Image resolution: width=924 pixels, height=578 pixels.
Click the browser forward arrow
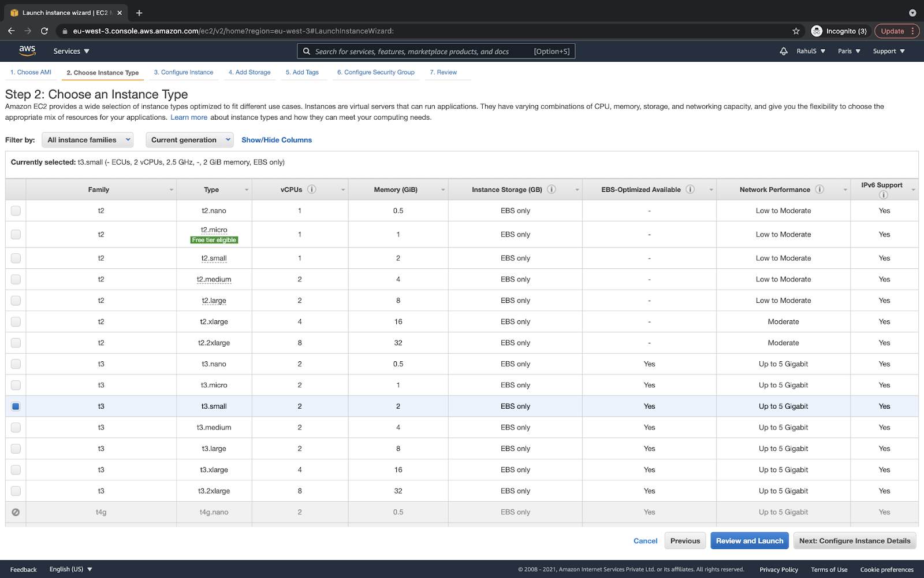(28, 31)
